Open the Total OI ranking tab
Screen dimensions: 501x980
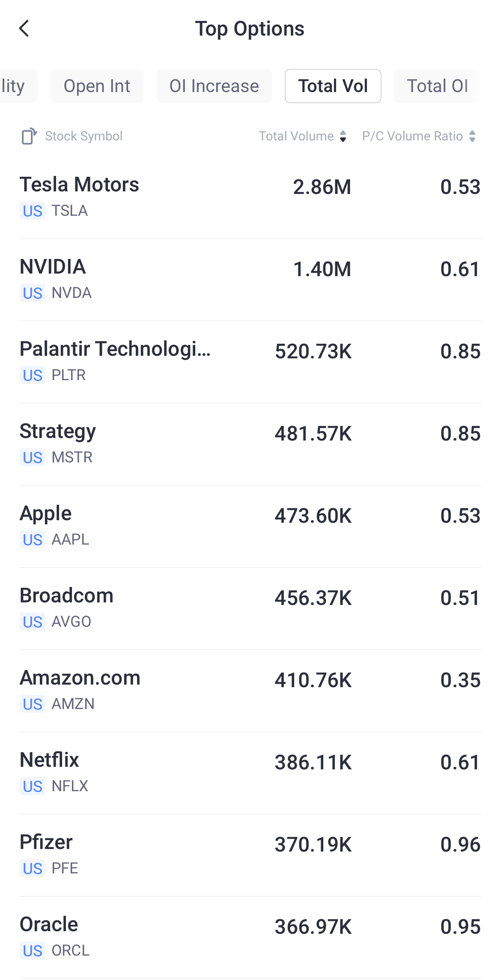click(x=438, y=86)
